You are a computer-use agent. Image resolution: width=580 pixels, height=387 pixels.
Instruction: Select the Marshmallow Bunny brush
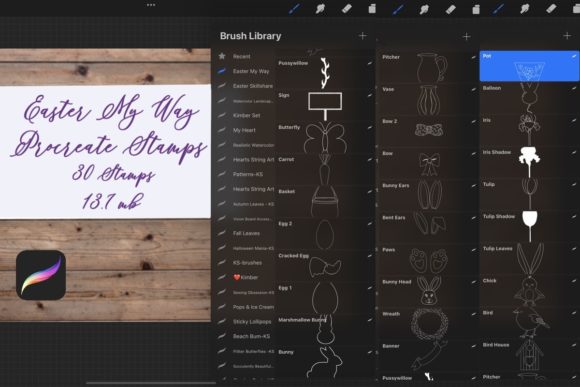point(326,330)
